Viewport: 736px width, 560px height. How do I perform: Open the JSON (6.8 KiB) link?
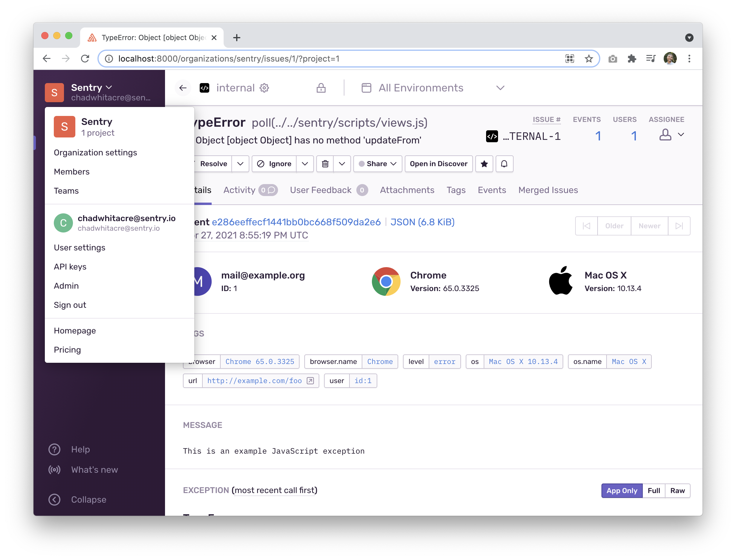[x=422, y=222]
